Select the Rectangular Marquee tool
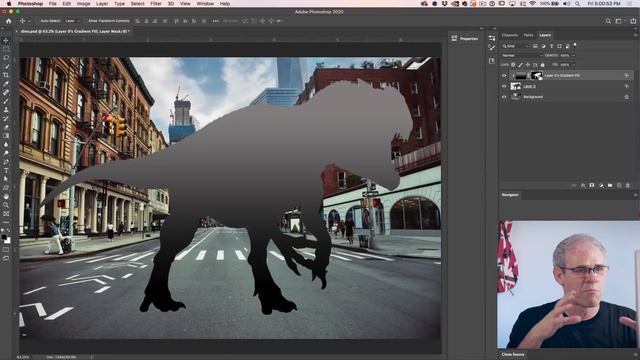This screenshot has height=360, width=640. click(6, 49)
